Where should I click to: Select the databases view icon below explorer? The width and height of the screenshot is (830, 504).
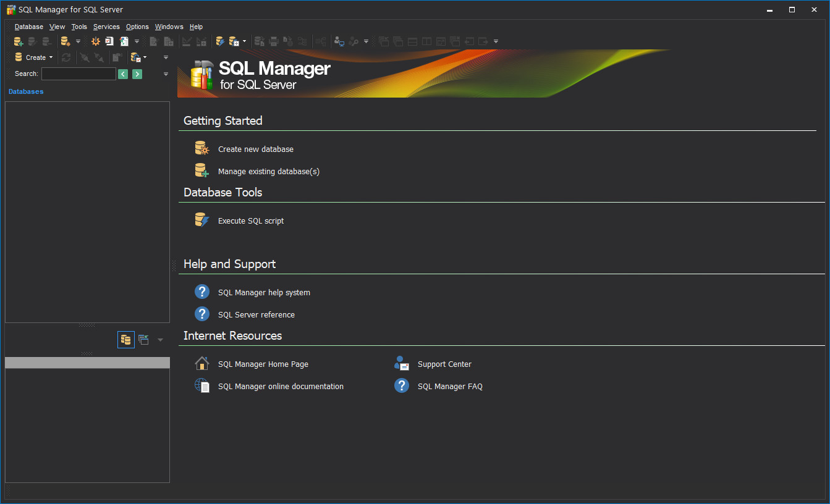126,340
